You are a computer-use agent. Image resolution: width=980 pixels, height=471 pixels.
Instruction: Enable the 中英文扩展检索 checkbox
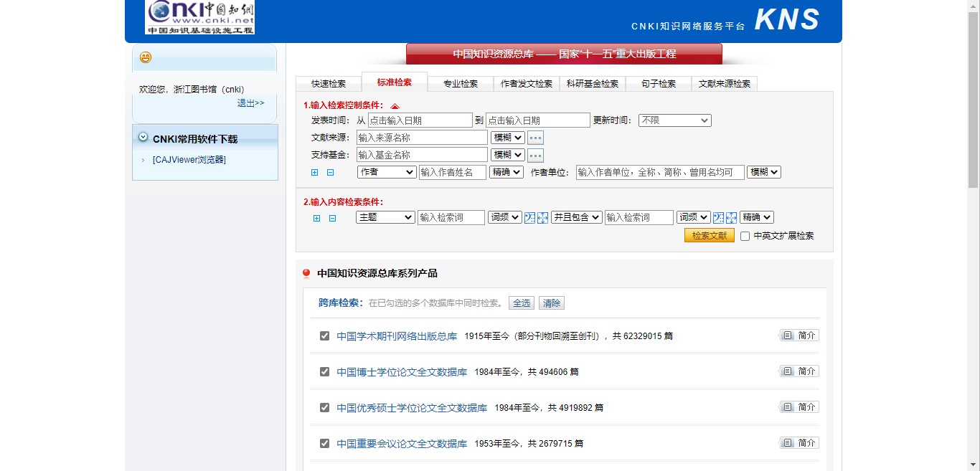[x=745, y=236]
